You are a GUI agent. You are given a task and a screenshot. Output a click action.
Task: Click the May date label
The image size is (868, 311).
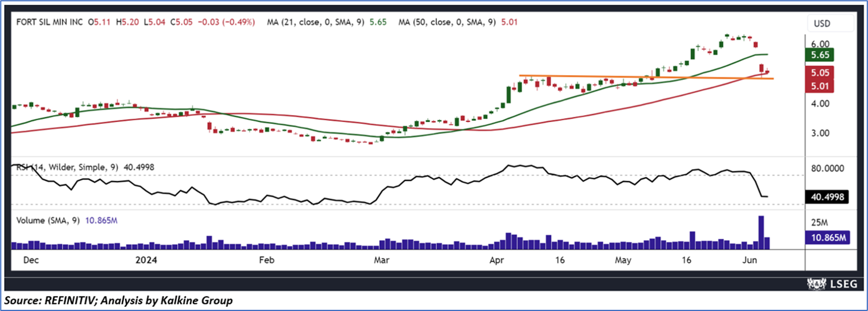tap(623, 260)
